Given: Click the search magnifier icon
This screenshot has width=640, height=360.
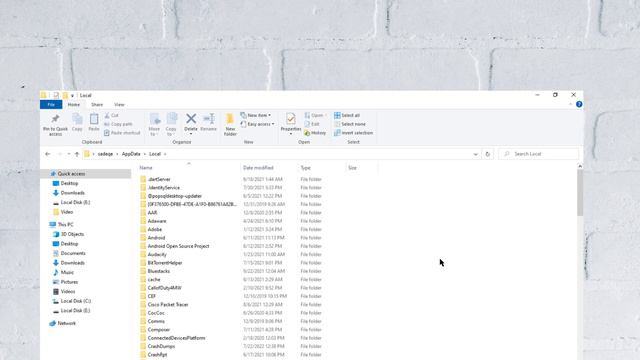Looking at the screenshot, I should coord(507,154).
